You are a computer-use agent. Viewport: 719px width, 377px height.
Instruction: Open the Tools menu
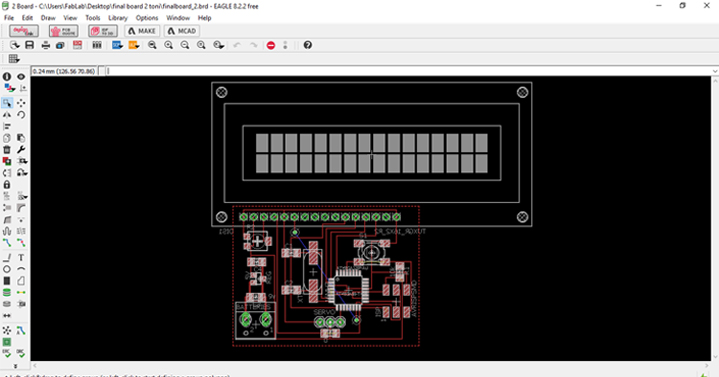93,18
